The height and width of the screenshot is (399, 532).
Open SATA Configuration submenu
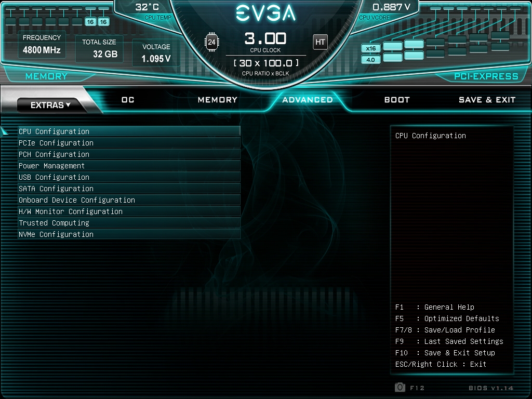(x=129, y=188)
